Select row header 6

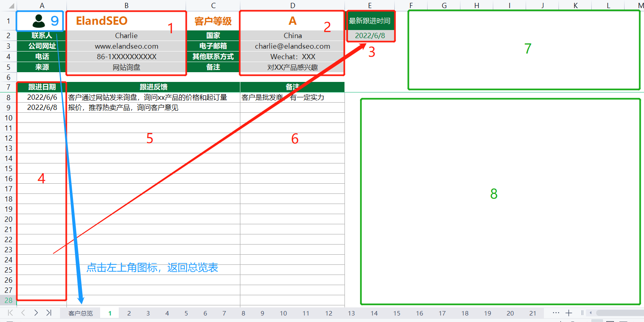pyautogui.click(x=8, y=77)
